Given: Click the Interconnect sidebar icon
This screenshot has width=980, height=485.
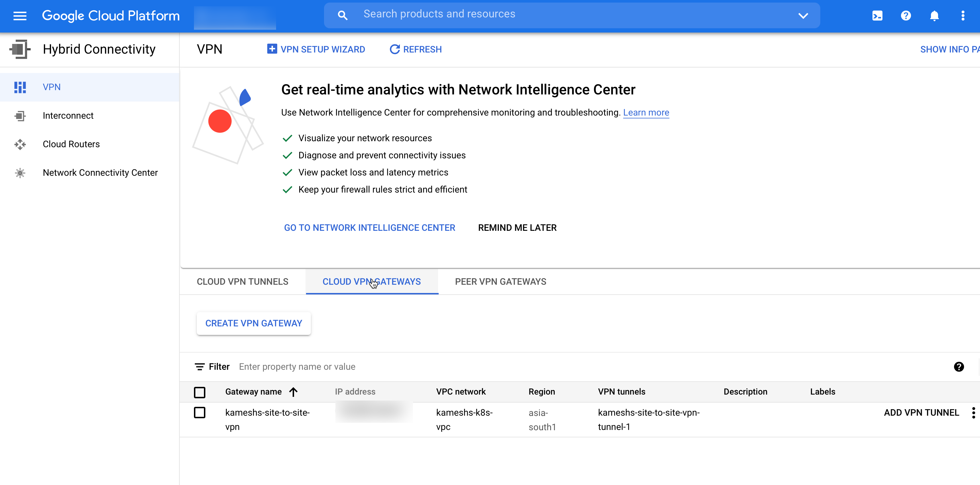Looking at the screenshot, I should [20, 116].
